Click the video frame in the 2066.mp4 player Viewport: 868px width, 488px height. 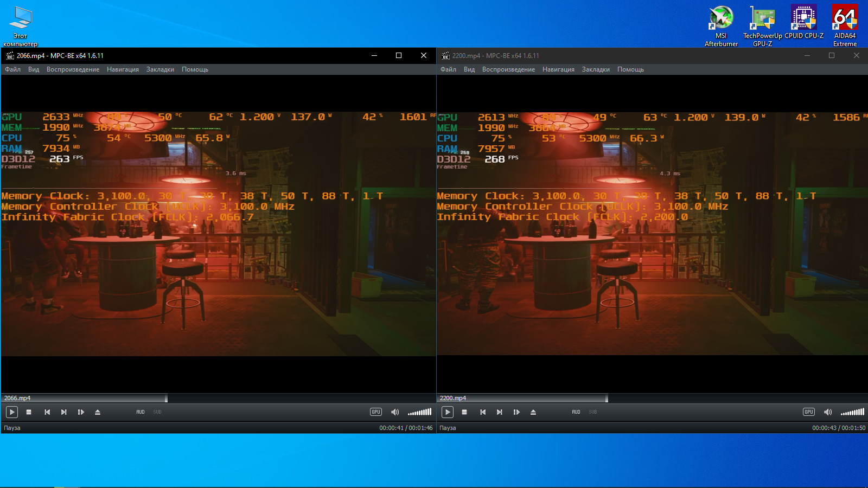219,234
